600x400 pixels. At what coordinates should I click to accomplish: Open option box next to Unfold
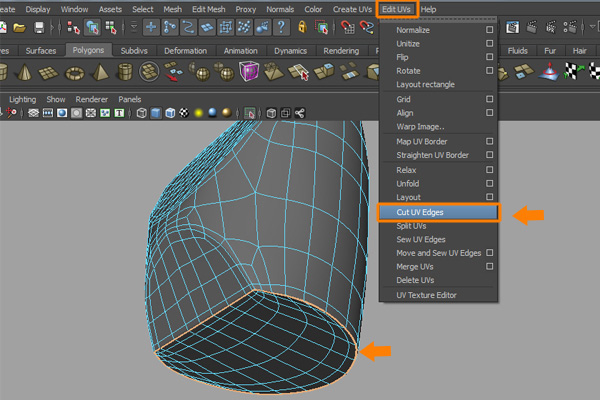click(x=489, y=184)
